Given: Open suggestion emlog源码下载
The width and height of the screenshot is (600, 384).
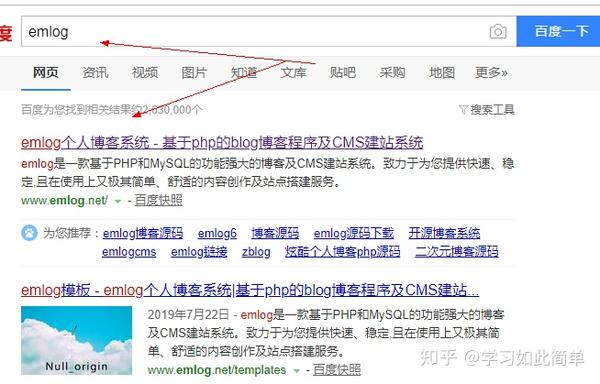Looking at the screenshot, I should point(354,233).
